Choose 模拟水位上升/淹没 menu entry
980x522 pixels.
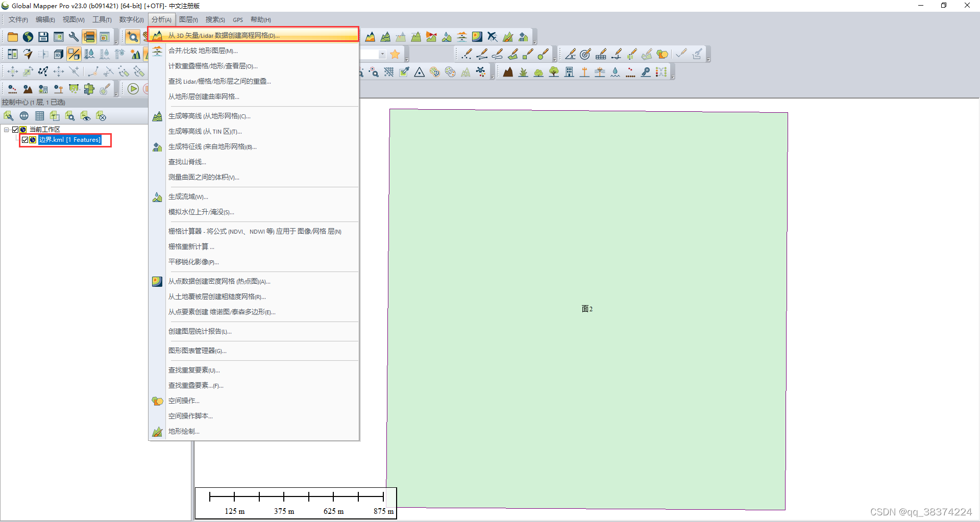point(254,212)
